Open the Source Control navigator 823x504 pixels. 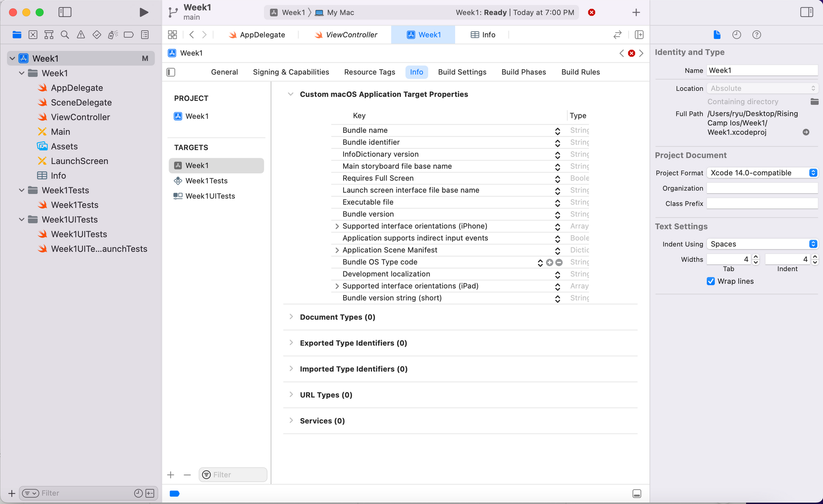point(33,35)
